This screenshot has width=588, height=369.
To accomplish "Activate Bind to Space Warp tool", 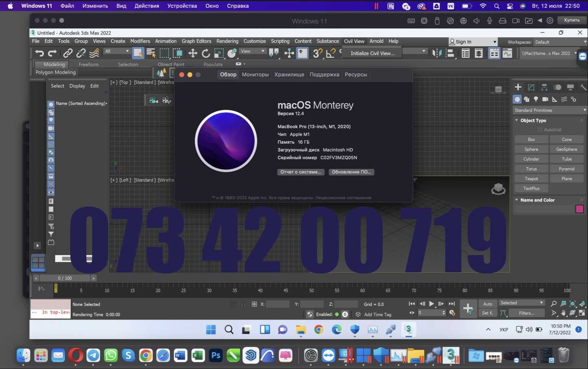I will coord(94,53).
